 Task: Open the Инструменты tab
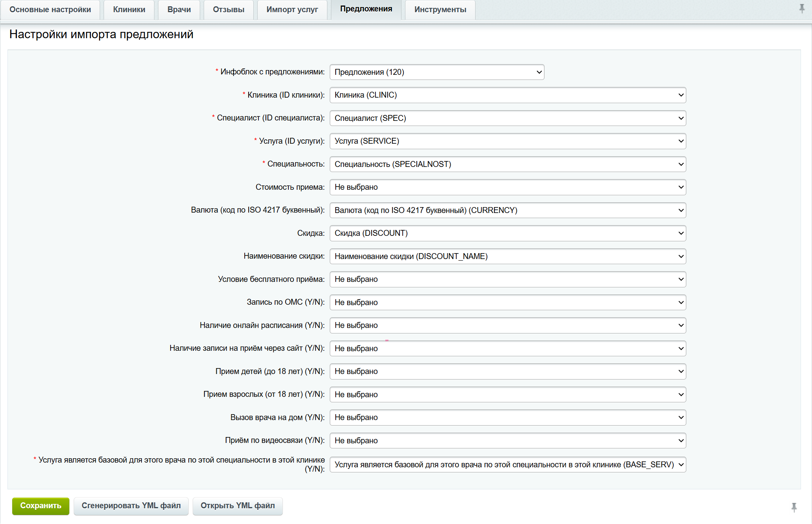(440, 9)
